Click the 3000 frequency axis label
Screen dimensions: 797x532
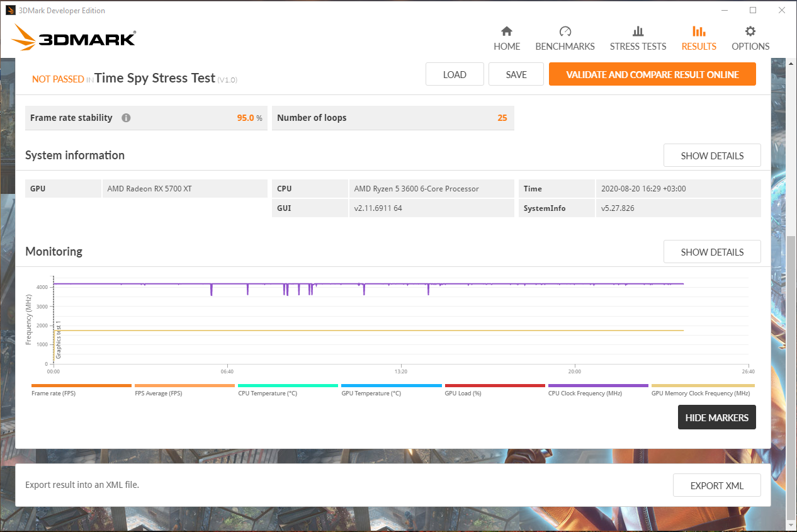(x=42, y=307)
